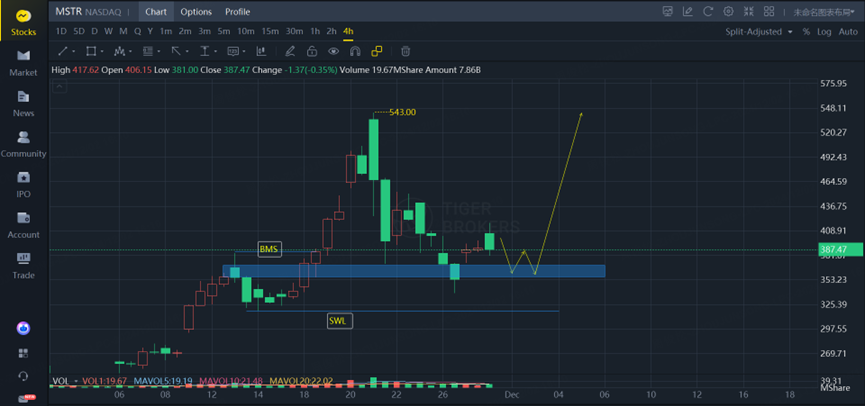Select the 1h timeframe
865x406 pixels.
click(315, 31)
